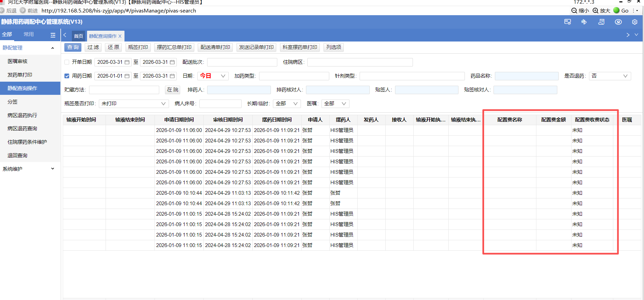Click the receipt document icon in header

click(601, 22)
